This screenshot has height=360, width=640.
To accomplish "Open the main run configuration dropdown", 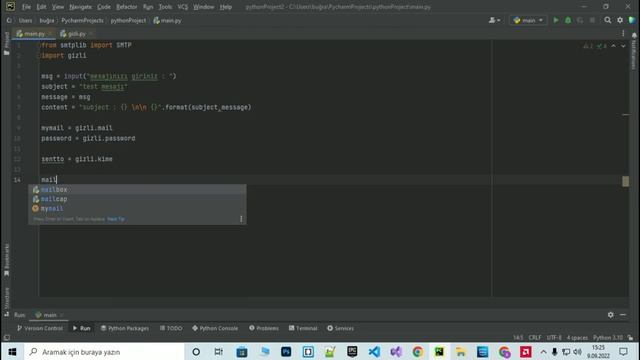I will (x=528, y=20).
